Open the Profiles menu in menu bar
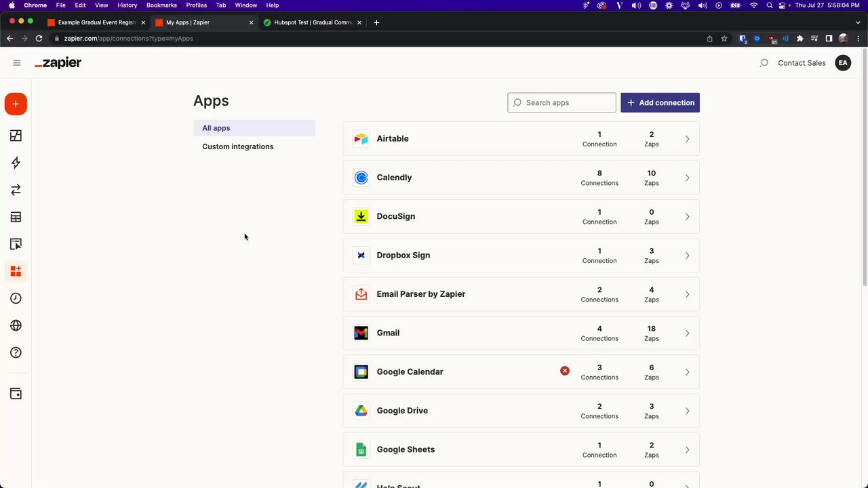The width and height of the screenshot is (868, 488). (197, 5)
